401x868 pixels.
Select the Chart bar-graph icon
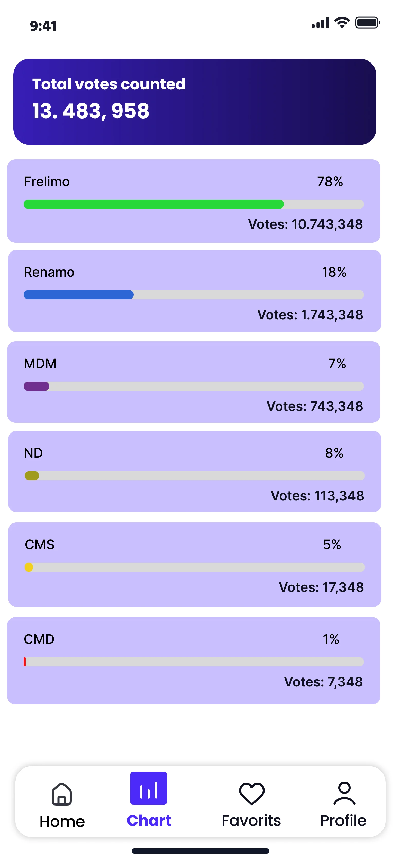[149, 788]
